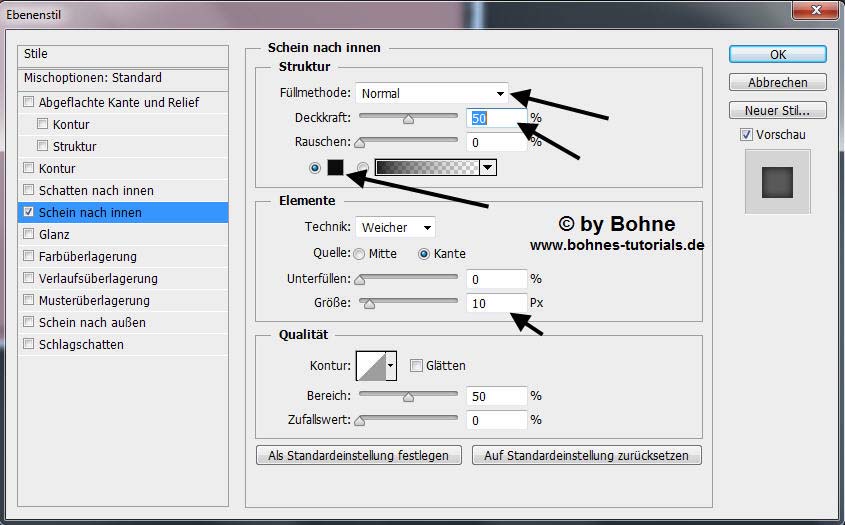Enable the Schlagschatten checkbox
This screenshot has width=845, height=525.
[29, 345]
